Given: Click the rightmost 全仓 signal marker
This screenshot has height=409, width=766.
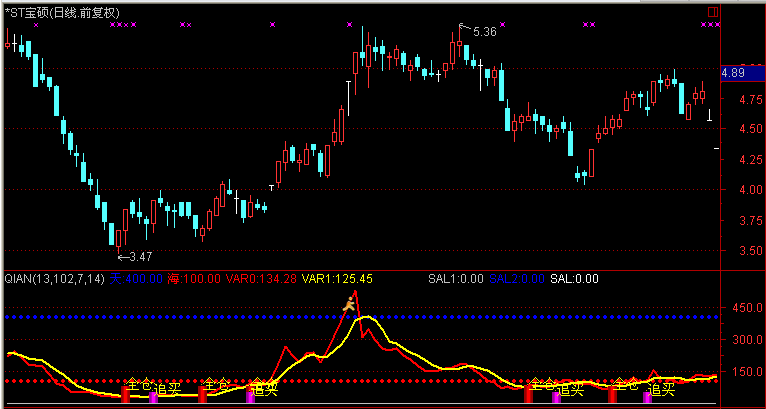Looking at the screenshot, I should tap(626, 384).
